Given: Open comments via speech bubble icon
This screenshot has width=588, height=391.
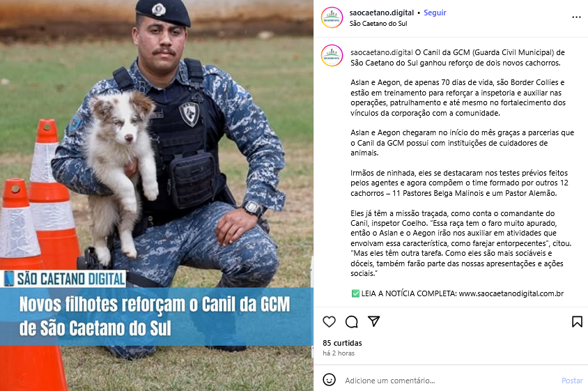Looking at the screenshot, I should (351, 321).
